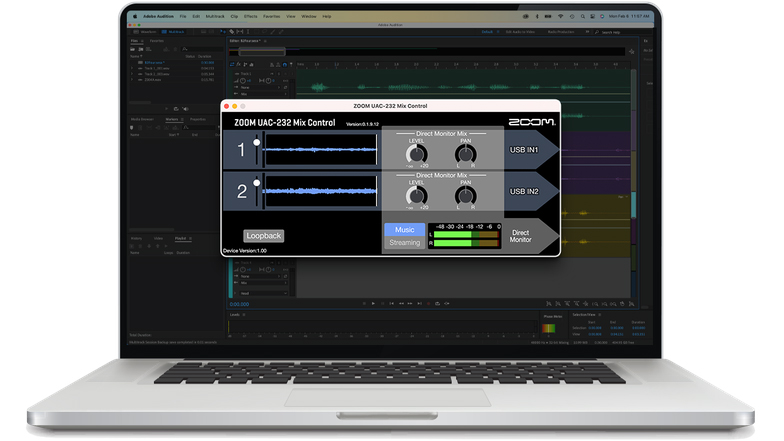Screen dimensions: 784x441
Task: Select Music mode in Mix Control
Action: pos(404,230)
